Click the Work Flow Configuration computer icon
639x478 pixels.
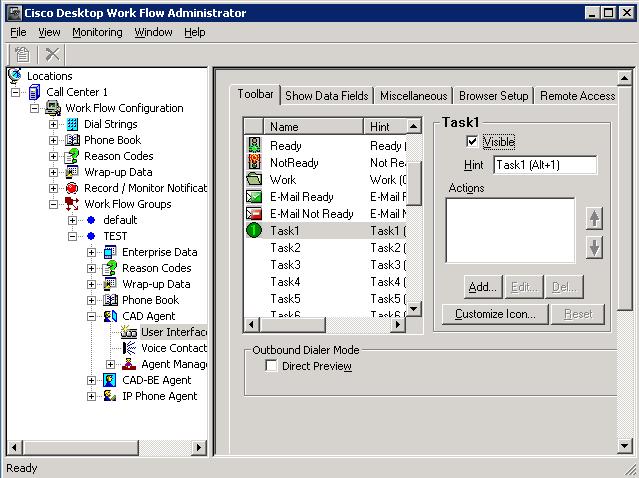tap(53, 108)
